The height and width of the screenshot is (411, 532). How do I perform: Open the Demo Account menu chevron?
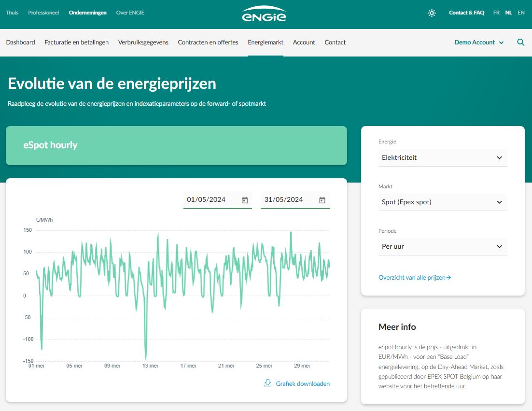pos(501,43)
